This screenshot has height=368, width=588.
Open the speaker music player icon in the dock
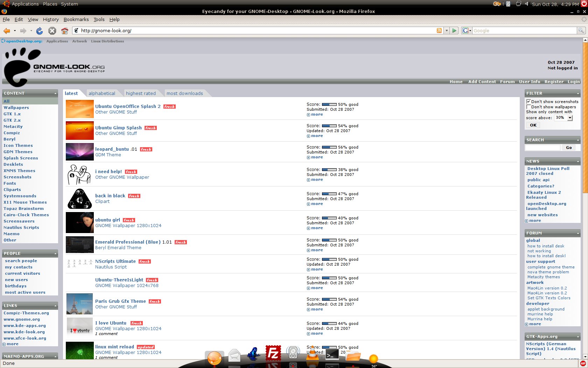click(293, 353)
